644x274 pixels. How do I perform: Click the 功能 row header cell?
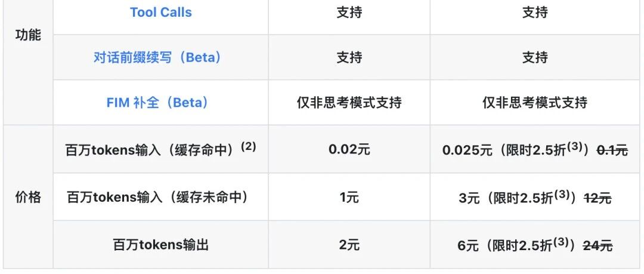[28, 35]
